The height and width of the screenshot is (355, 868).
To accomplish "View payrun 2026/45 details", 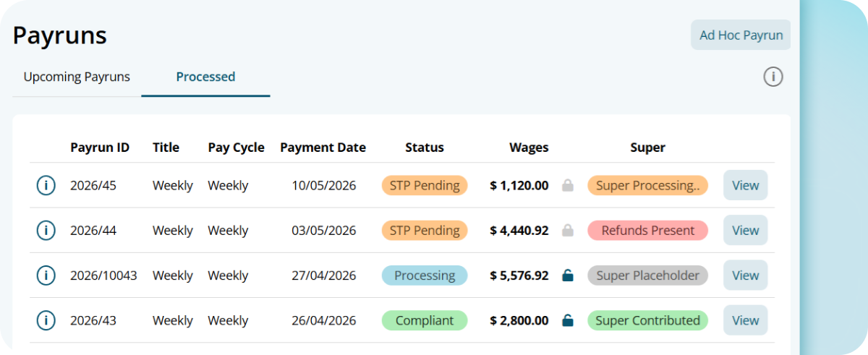I will pyautogui.click(x=745, y=186).
